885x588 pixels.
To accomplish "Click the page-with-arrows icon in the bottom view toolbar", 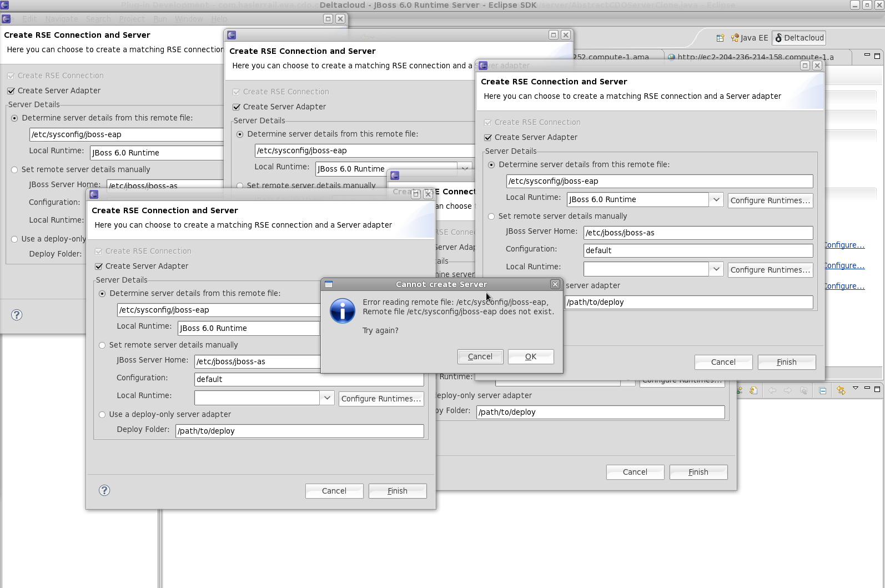I will (753, 390).
